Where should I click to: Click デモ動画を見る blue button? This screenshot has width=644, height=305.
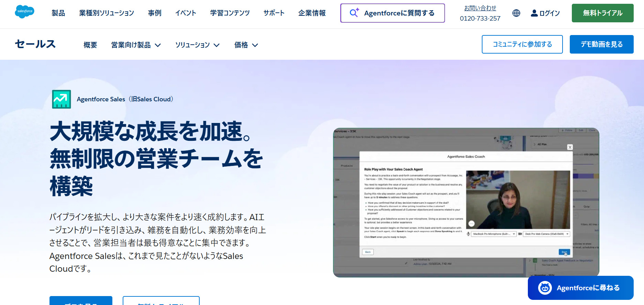(601, 44)
